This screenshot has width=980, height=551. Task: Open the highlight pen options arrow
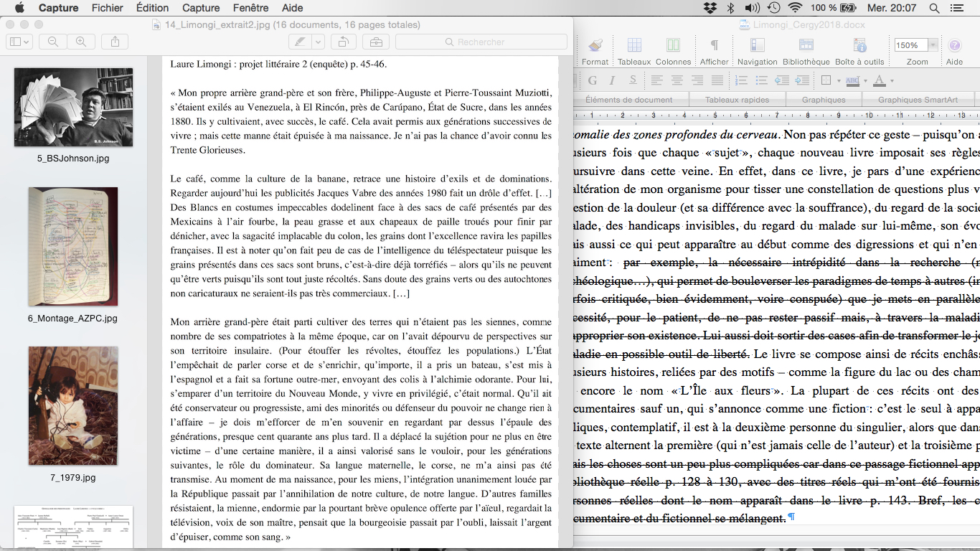318,42
